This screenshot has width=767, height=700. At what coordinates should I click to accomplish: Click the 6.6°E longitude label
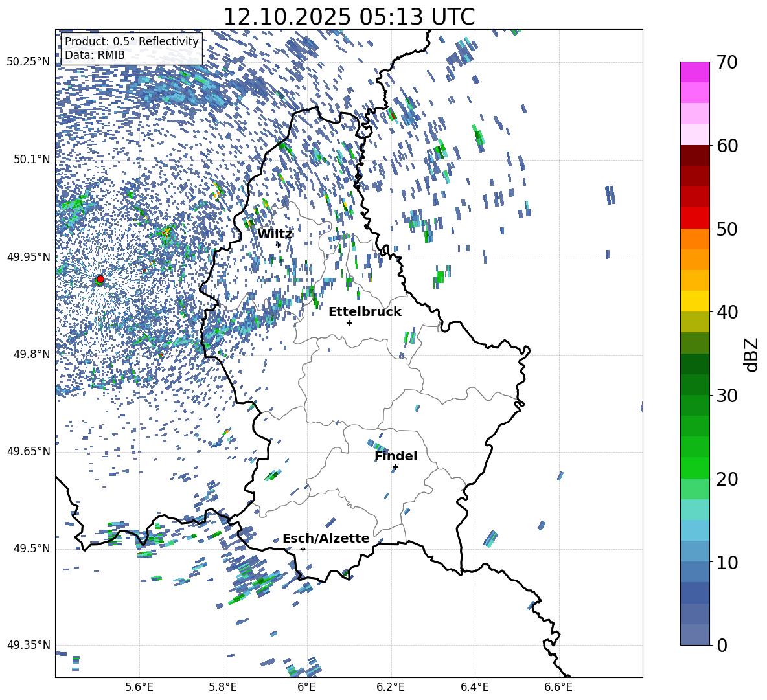coord(558,687)
